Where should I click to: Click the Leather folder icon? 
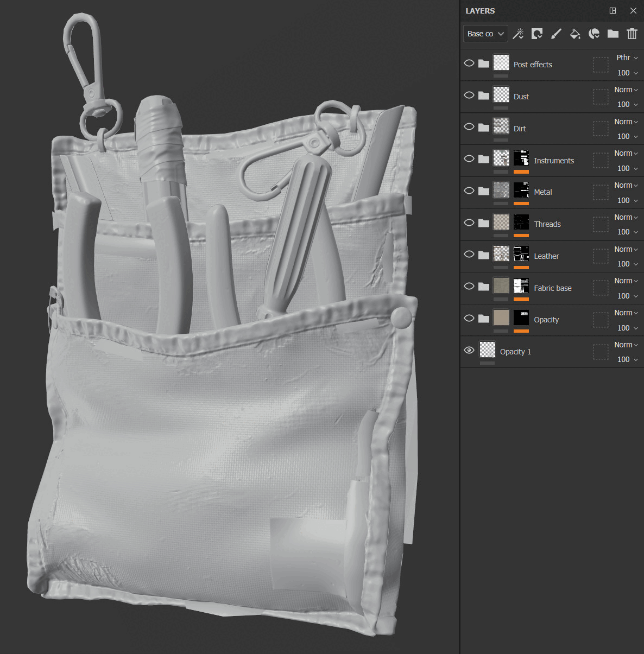click(484, 255)
